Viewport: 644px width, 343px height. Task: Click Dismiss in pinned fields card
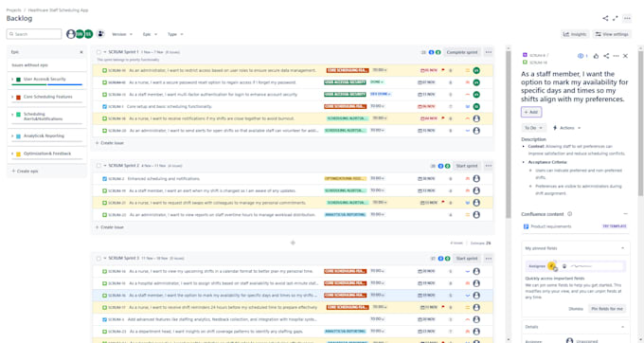(576, 309)
